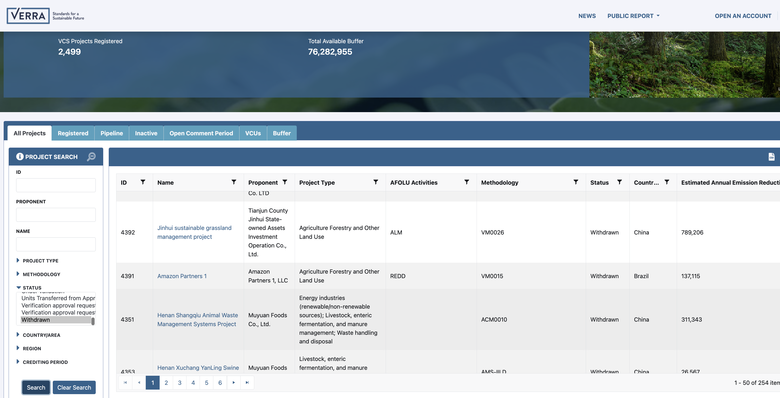Image resolution: width=780 pixels, height=398 pixels.
Task: Click the Verra logo
Action: (x=45, y=15)
